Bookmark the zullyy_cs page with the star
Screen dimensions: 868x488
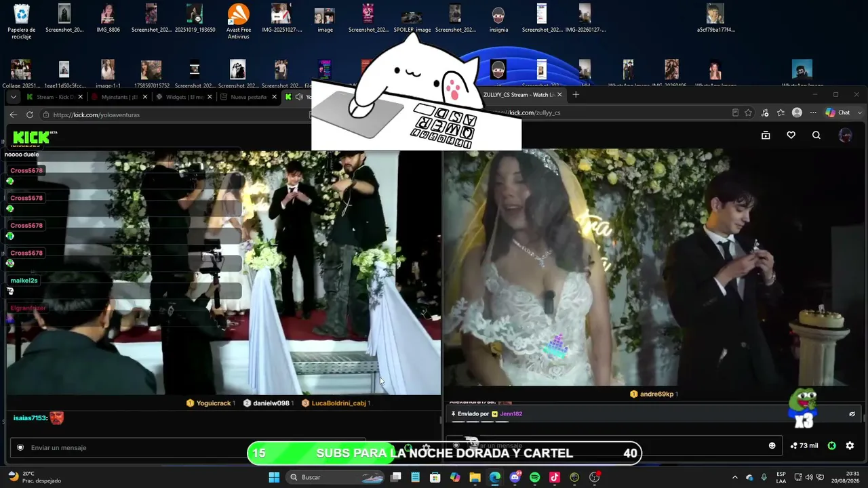point(749,113)
